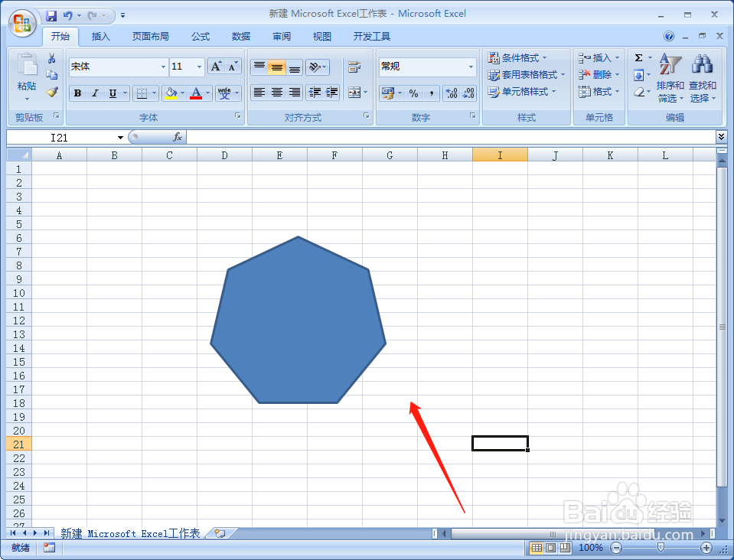This screenshot has width=734, height=560.
Task: Open Excel Help question mark
Action: tap(669, 36)
